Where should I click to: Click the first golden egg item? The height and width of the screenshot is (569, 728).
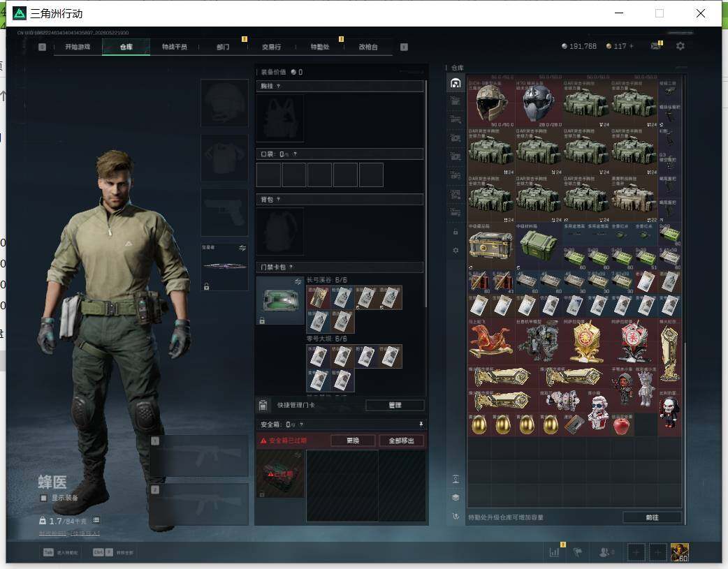click(x=479, y=424)
